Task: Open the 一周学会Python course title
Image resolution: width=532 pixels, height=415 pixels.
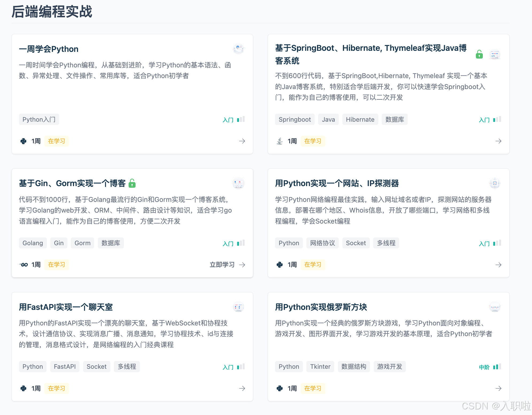Action: tap(49, 49)
